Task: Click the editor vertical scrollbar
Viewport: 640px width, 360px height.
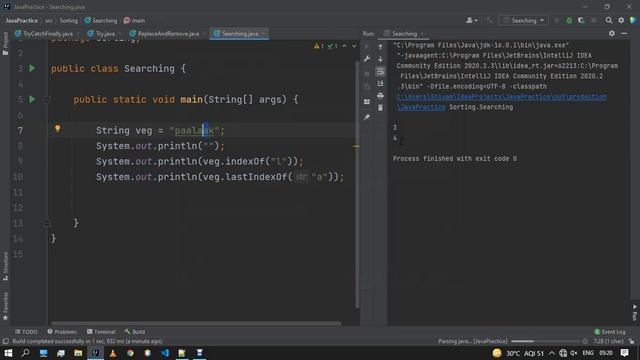Action: pyautogui.click(x=357, y=184)
